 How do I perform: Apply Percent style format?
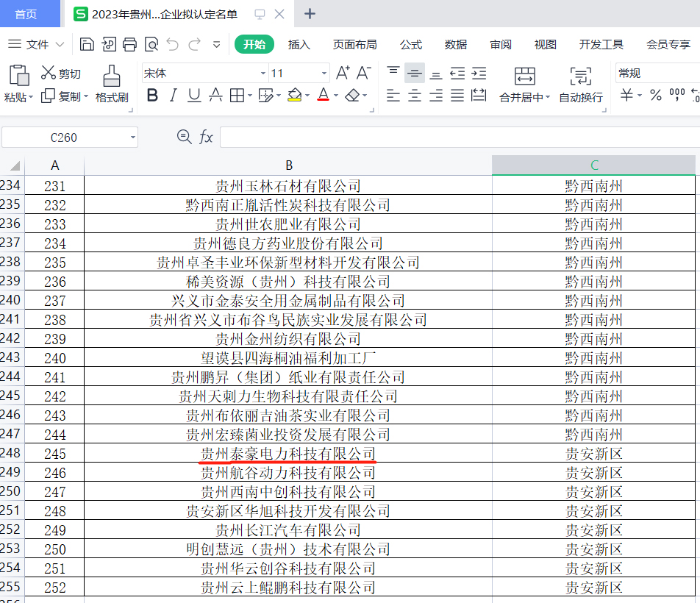656,95
